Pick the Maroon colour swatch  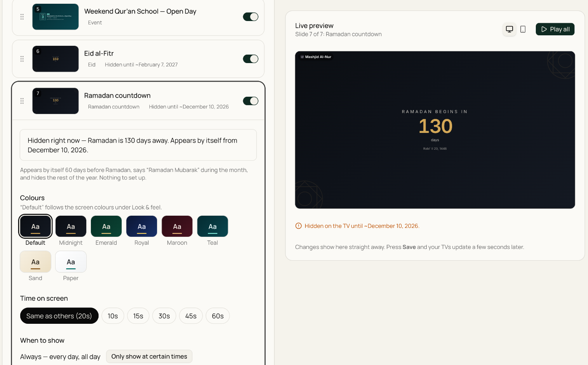[177, 227]
